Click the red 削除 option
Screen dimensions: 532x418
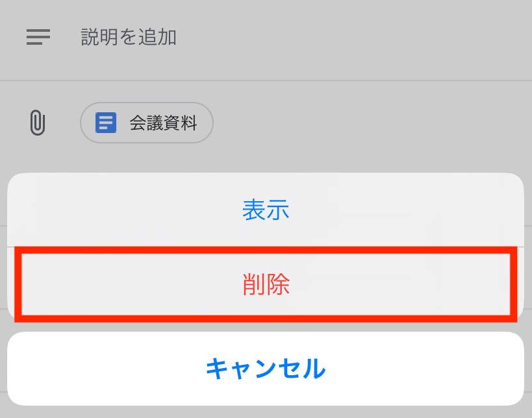266,284
